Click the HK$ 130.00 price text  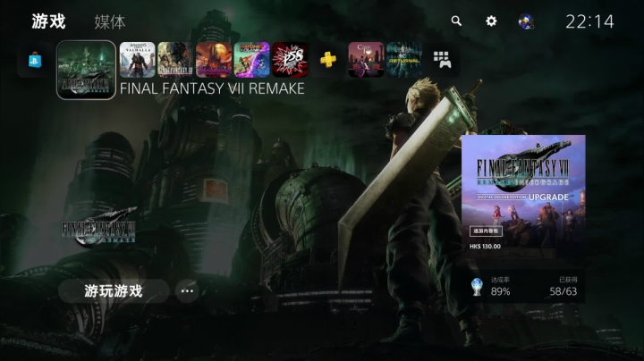[x=485, y=247]
